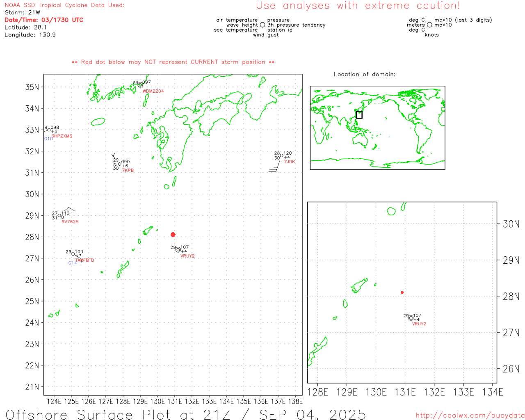This screenshot has width=525, height=420.
Task: Click the '128E' label on the zoomed inset
Action: 318,392
